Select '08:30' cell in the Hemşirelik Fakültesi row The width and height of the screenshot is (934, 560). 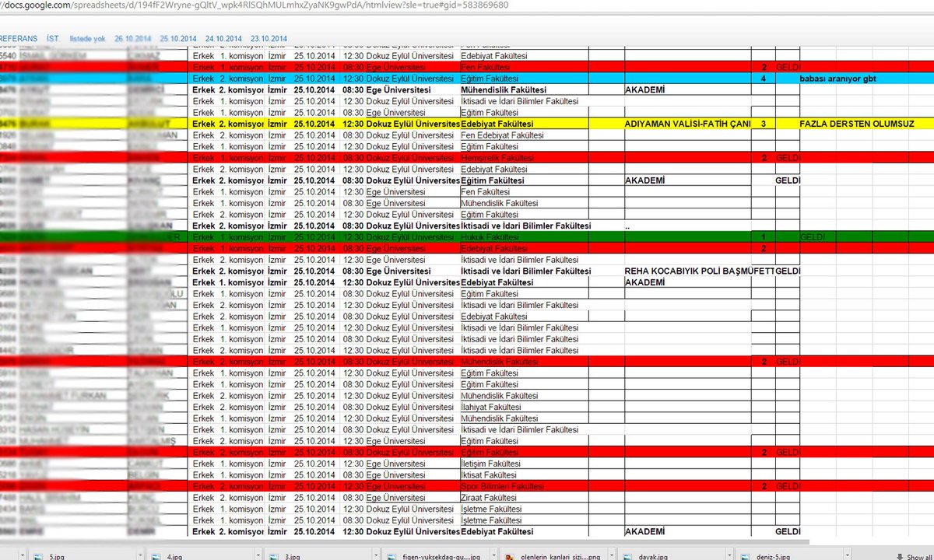(353, 158)
